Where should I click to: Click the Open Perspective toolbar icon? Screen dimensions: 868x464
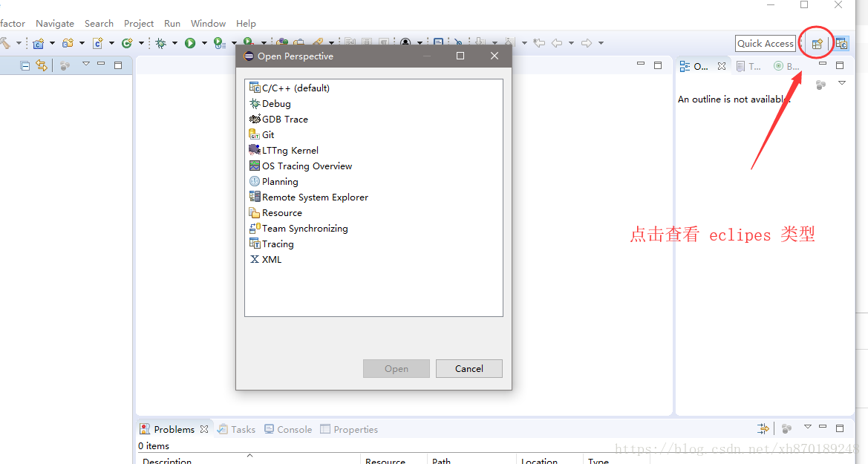click(817, 44)
